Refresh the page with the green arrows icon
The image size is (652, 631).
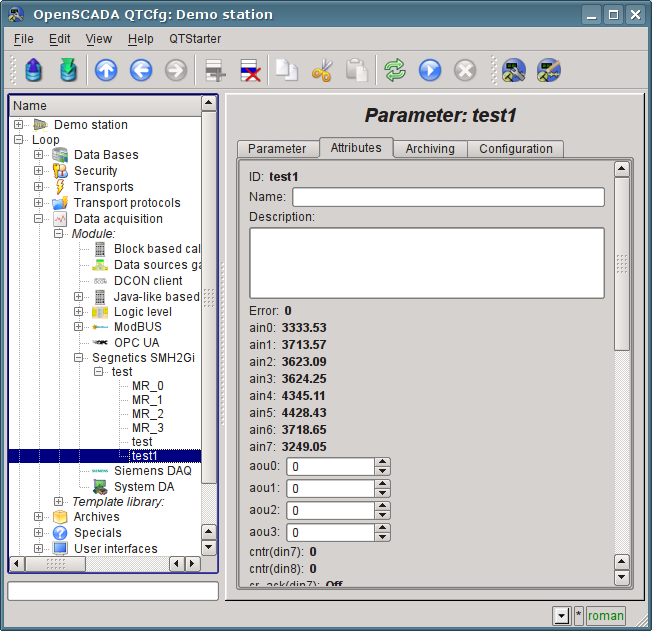(395, 70)
